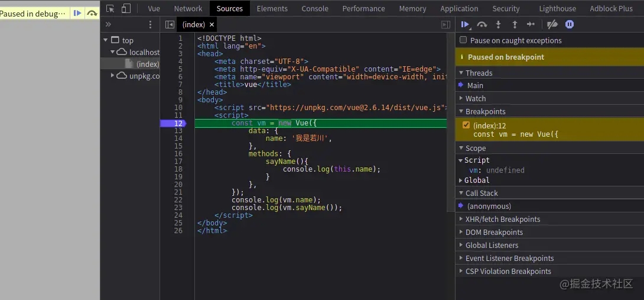Switch to the Console tab
The height and width of the screenshot is (300, 644).
tap(315, 8)
